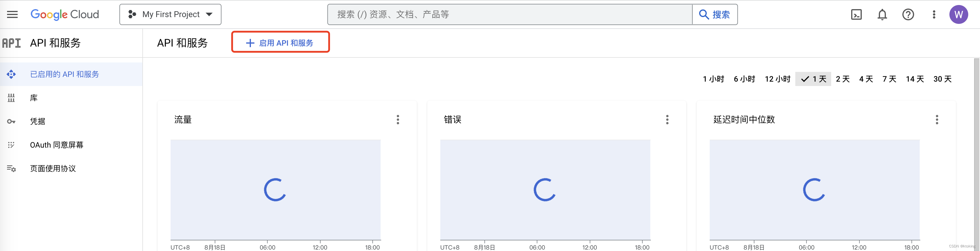Screen dimensions: 980x251
Task: Select the 12 小时 time range
Action: (x=778, y=79)
